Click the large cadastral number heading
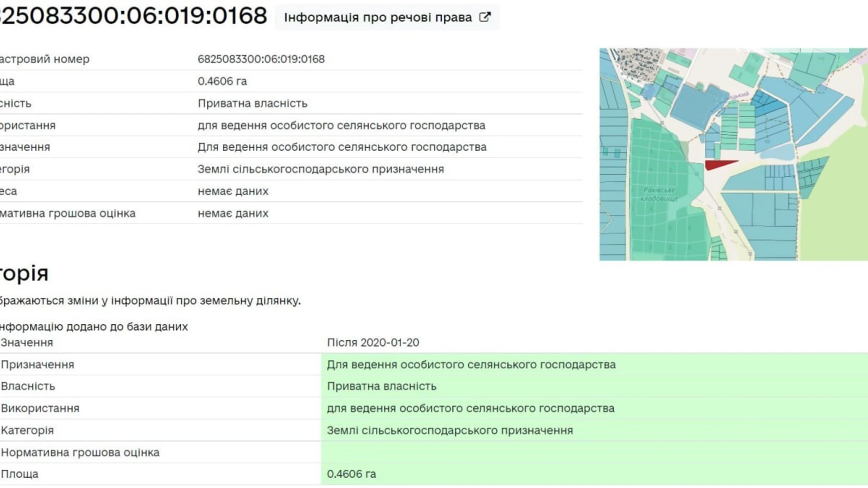This screenshot has height=488, width=868. tap(133, 15)
